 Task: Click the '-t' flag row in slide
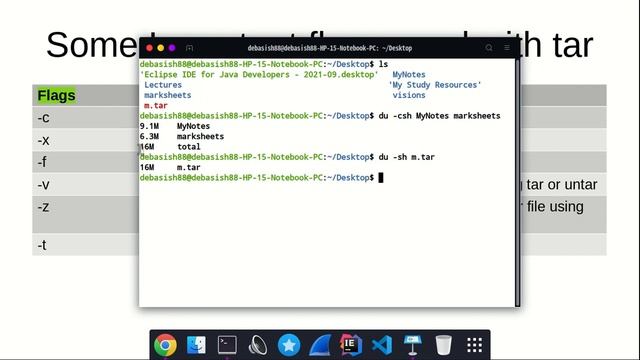coord(86,245)
